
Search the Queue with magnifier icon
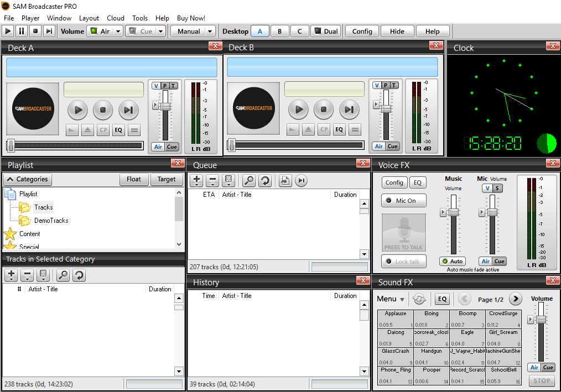coord(248,181)
